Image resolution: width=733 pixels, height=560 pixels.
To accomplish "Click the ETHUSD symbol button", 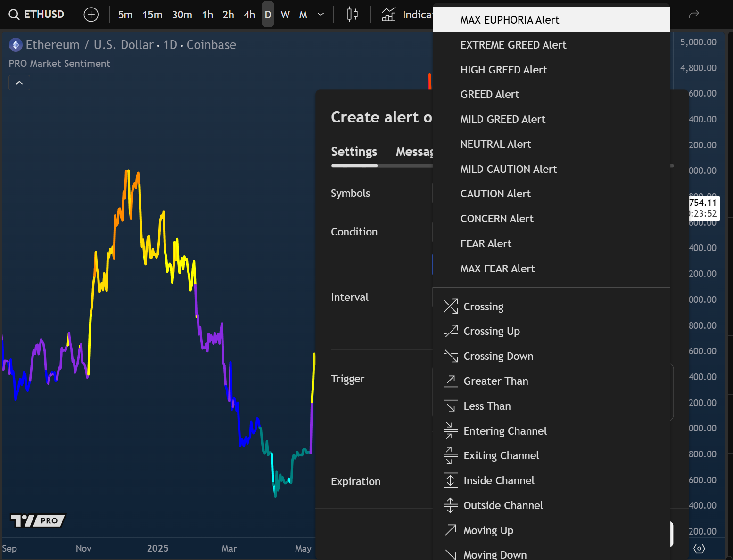I will pyautogui.click(x=44, y=15).
